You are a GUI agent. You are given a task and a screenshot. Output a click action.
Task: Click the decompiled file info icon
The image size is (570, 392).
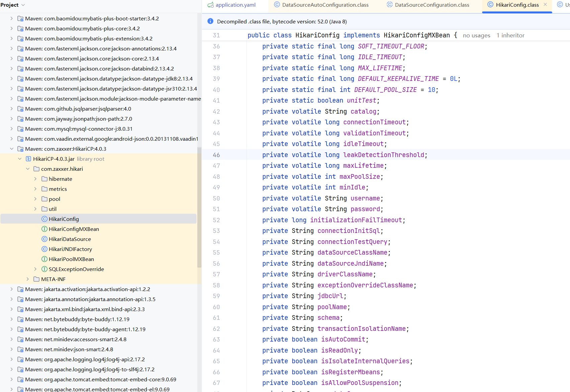[x=210, y=21]
